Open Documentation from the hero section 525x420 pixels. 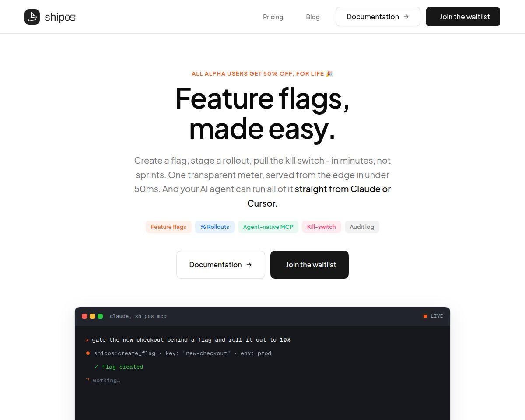(220, 265)
